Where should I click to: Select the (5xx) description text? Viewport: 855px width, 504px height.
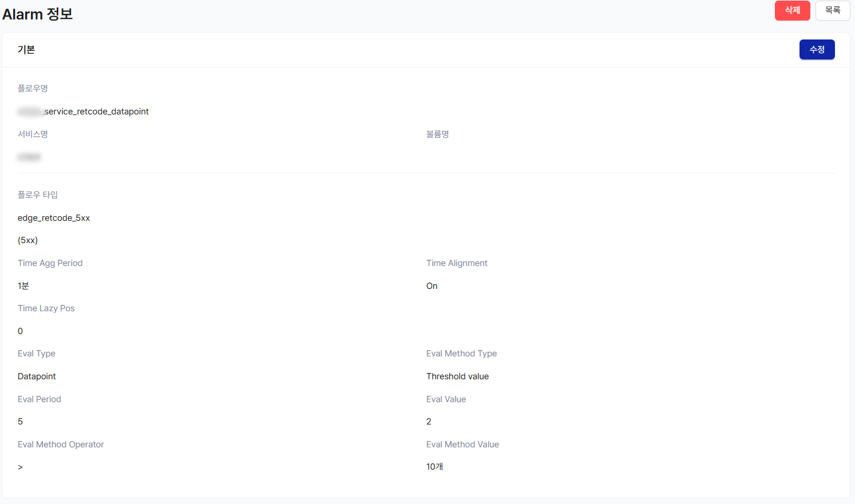tap(27, 240)
